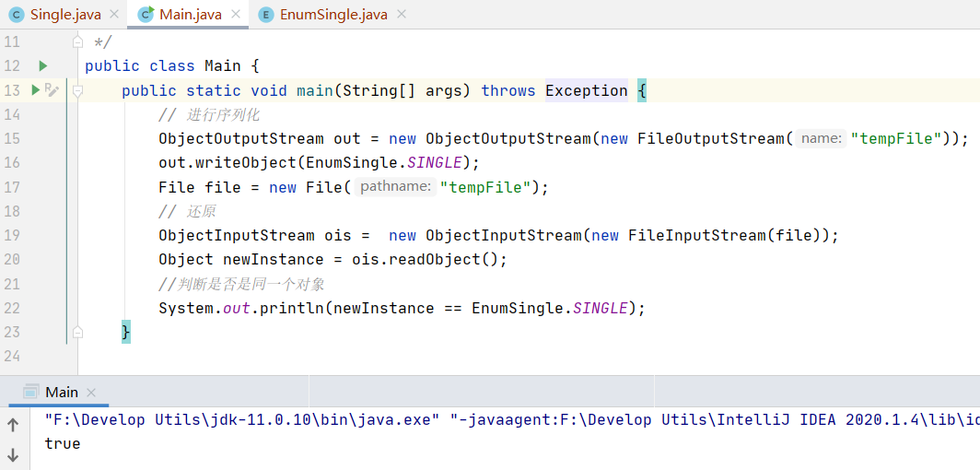Switch to the Single.java tab
980x470 pixels.
(x=64, y=15)
